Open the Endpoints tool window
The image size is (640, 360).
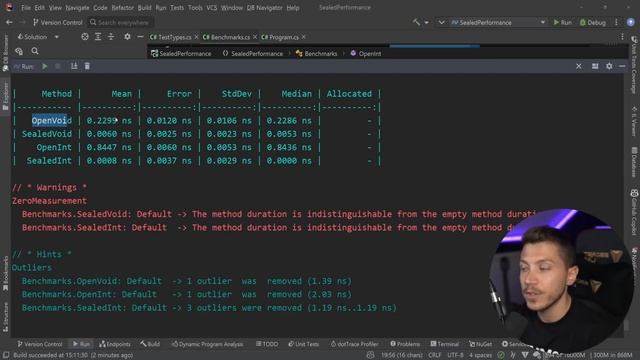click(x=115, y=344)
